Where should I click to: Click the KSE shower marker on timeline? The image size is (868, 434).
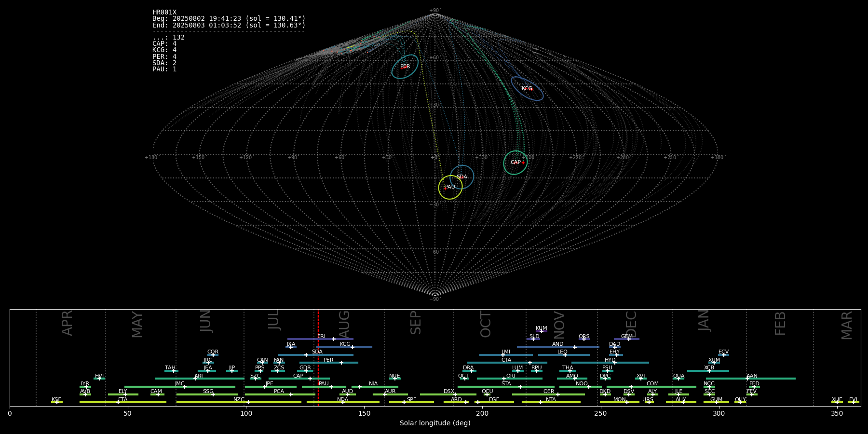(x=56, y=402)
